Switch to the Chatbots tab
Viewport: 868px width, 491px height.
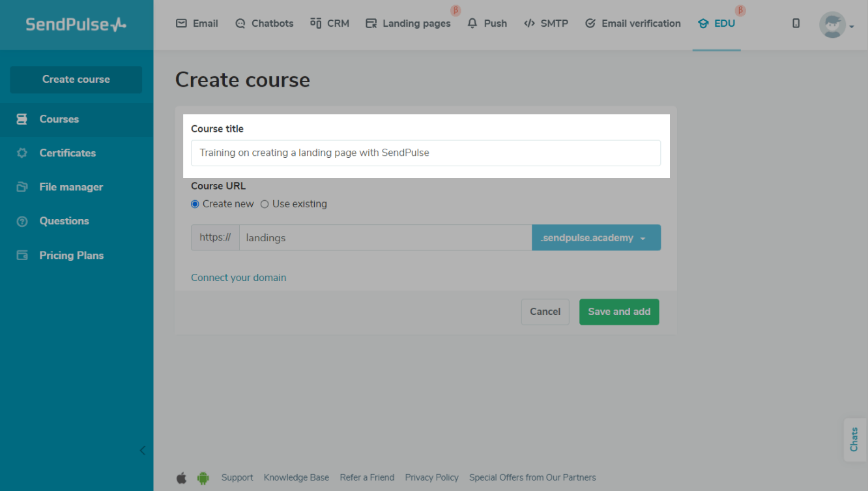(264, 23)
